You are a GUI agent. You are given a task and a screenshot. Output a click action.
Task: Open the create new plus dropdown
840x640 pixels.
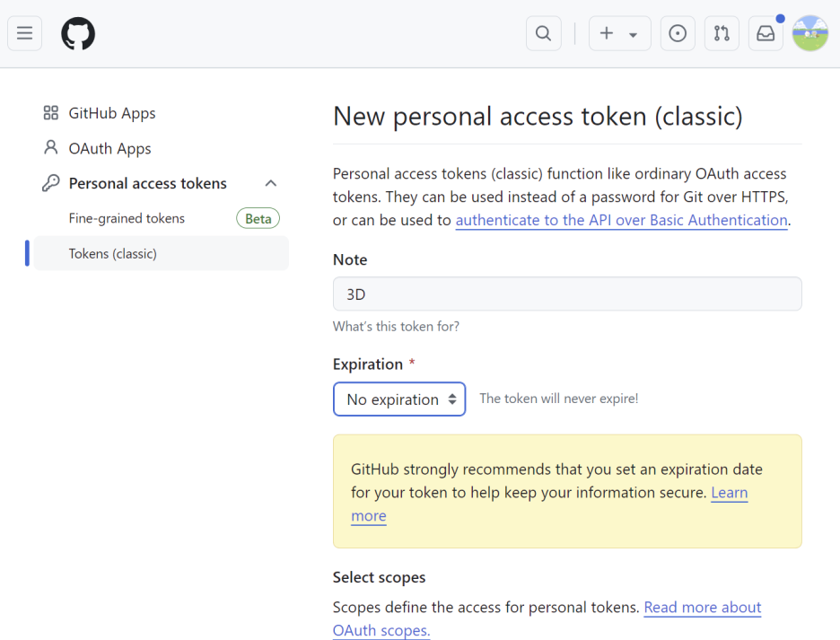(620, 33)
